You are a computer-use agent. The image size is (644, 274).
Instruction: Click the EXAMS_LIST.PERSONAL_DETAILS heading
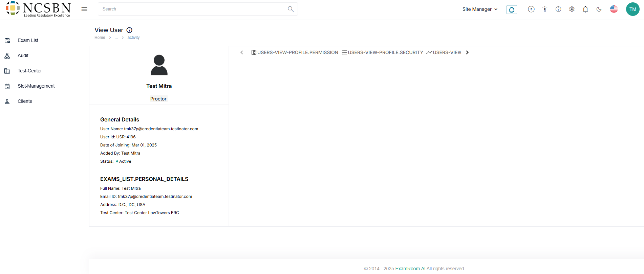[144, 179]
